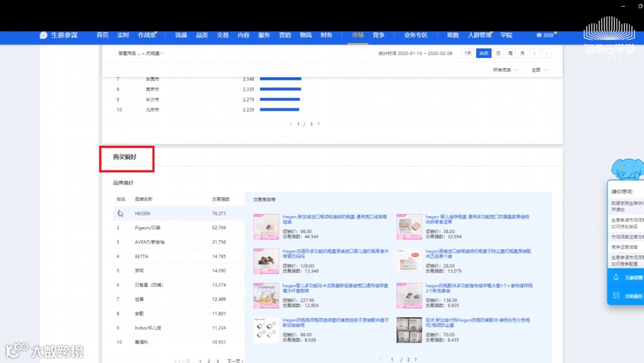The image size is (644, 363).
Task: Click 下一页 under brand list
Action: pyautogui.click(x=235, y=361)
